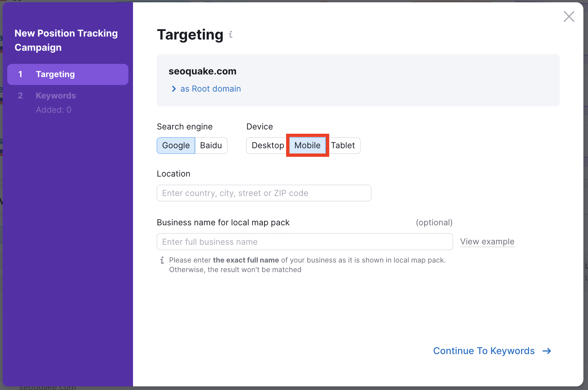Focus the Location input field
Image resolution: width=588 pixels, height=390 pixels.
[264, 193]
